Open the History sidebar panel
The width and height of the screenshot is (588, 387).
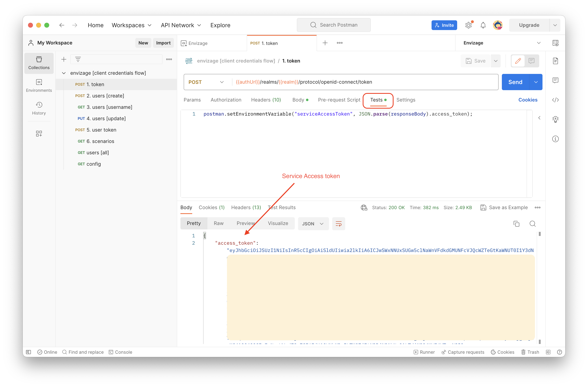(x=39, y=108)
